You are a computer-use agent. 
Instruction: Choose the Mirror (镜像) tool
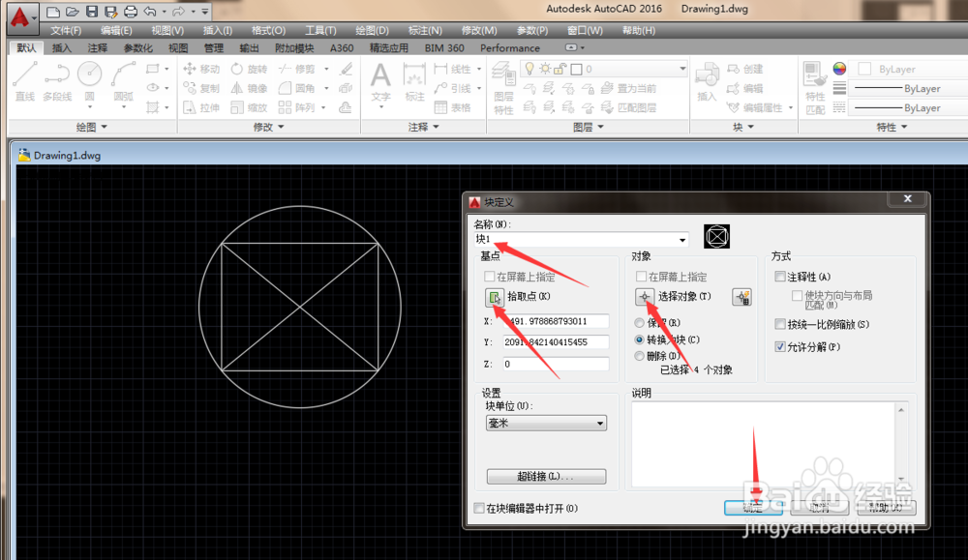click(249, 88)
